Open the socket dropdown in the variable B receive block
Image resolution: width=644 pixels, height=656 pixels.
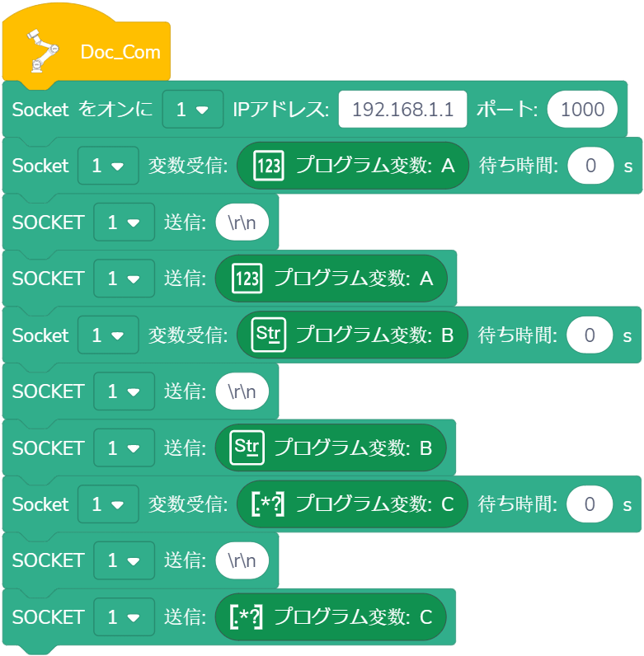click(x=108, y=335)
